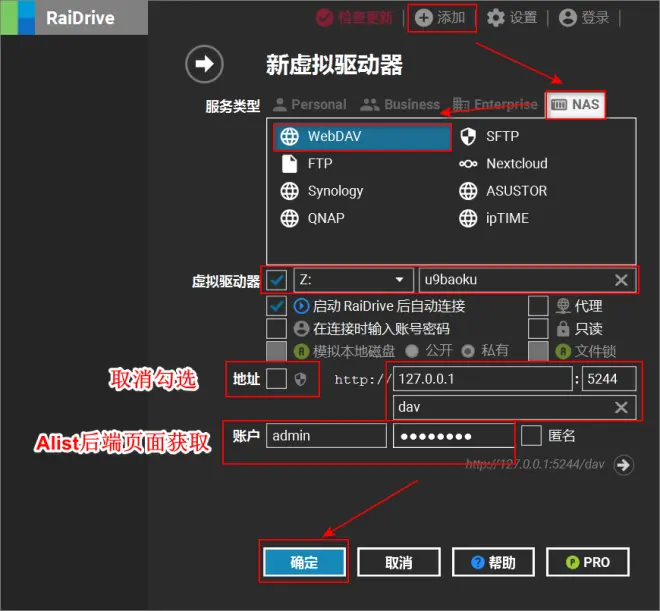Click the 取消 button
The width and height of the screenshot is (660, 611).
(x=399, y=562)
